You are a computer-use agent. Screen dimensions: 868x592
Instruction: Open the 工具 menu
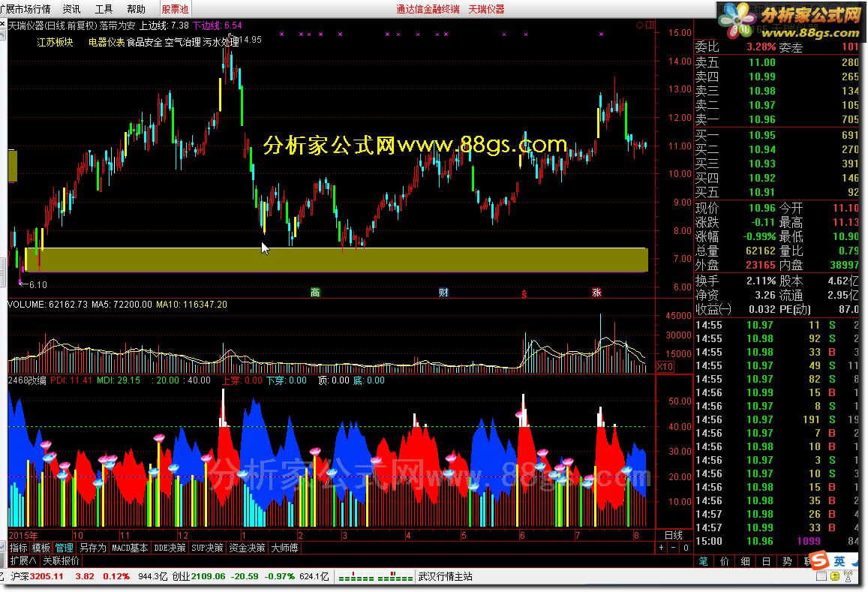[x=104, y=9]
